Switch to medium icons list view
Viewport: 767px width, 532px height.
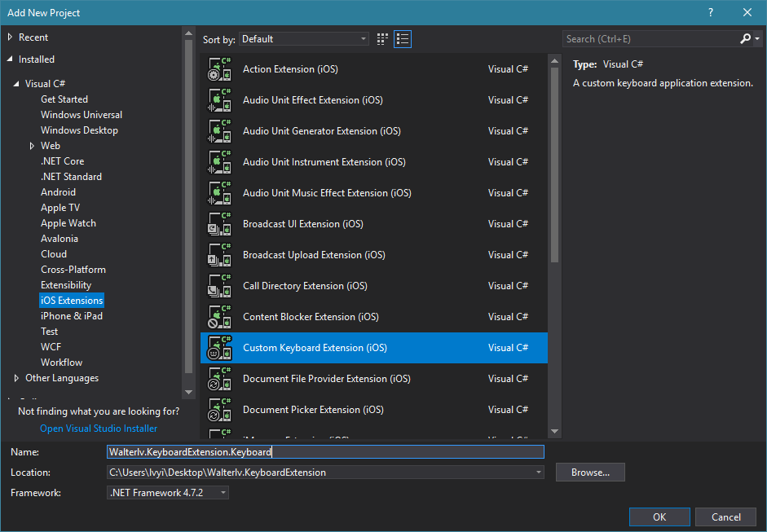(x=403, y=39)
